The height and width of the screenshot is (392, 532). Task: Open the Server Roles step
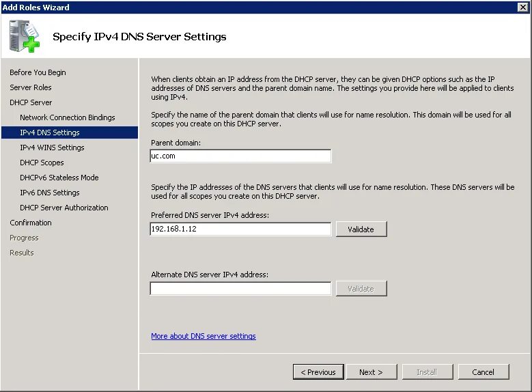(31, 87)
